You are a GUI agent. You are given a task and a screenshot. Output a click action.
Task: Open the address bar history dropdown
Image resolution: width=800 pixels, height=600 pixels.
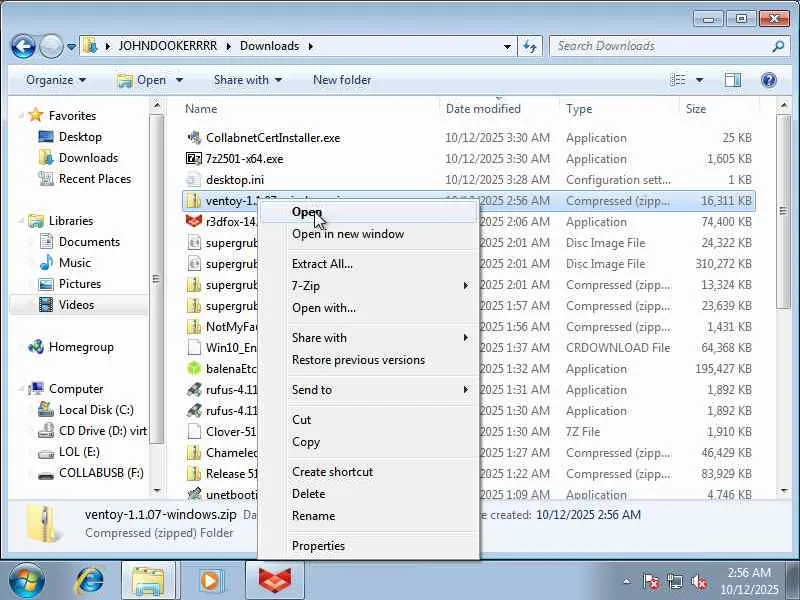pos(507,46)
